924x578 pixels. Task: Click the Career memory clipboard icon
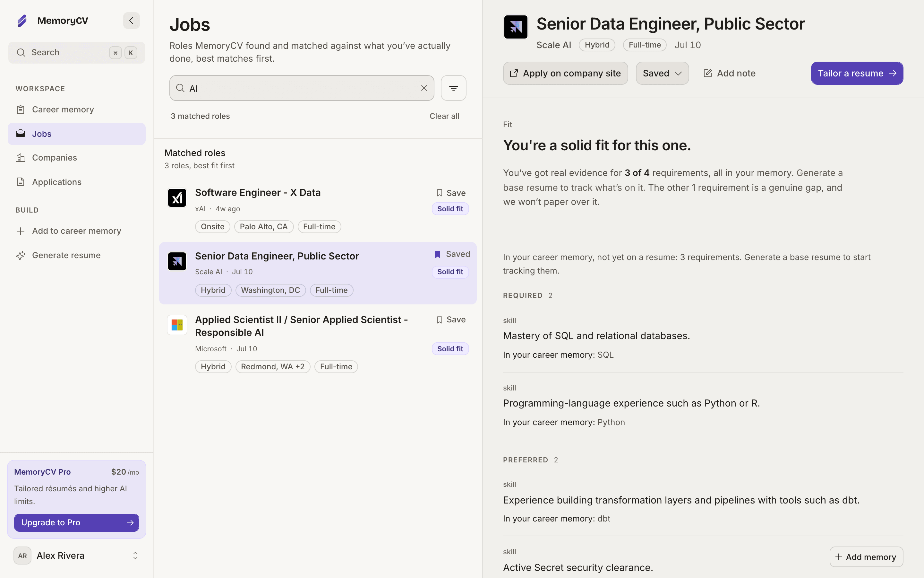[21, 110]
